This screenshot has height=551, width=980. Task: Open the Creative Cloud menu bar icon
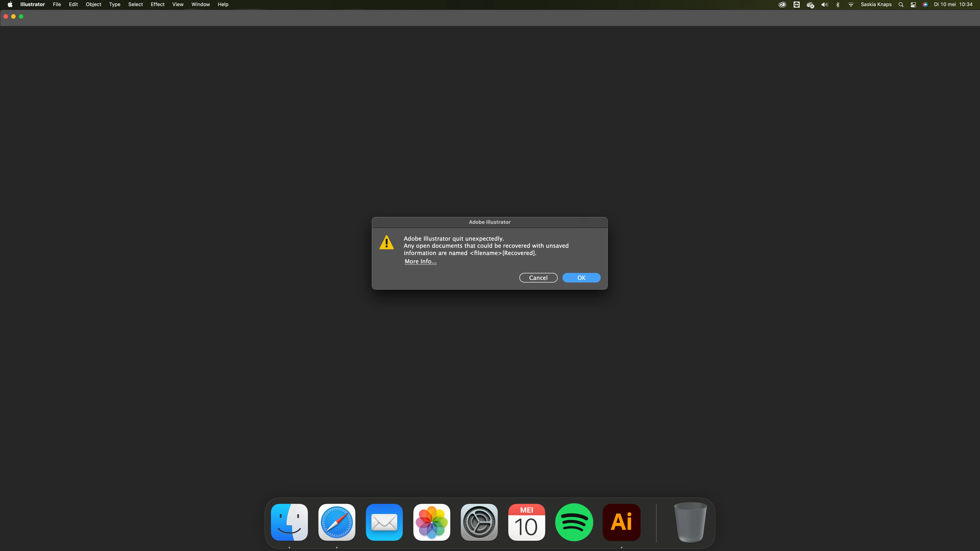point(782,5)
